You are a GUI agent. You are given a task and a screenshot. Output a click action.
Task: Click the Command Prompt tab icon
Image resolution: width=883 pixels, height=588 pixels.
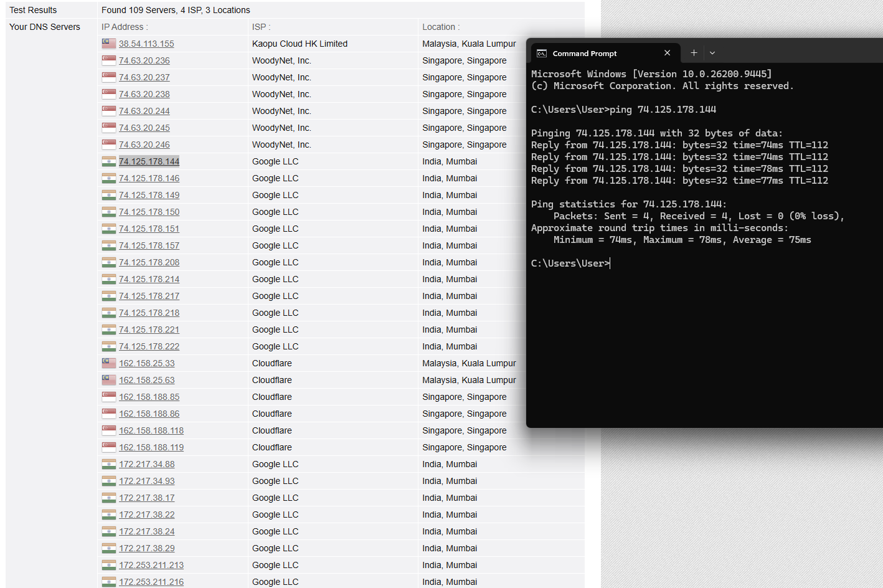point(542,54)
